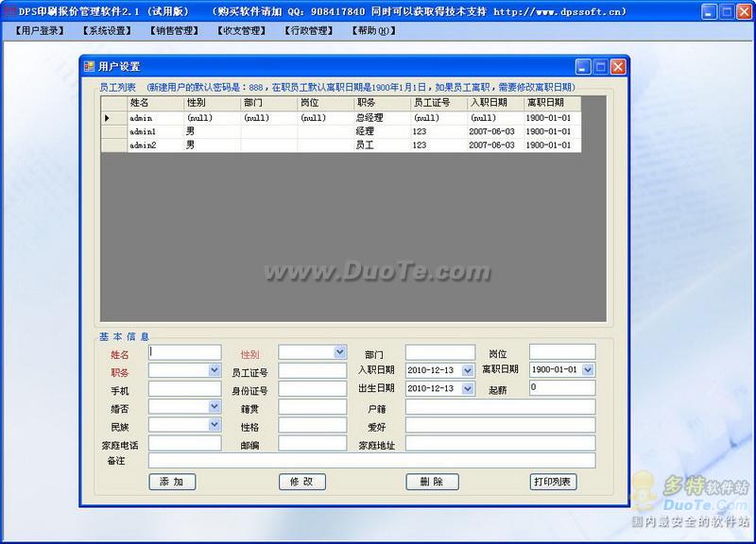Click the 入职日期 column header
This screenshot has width=756, height=544.
495,103
